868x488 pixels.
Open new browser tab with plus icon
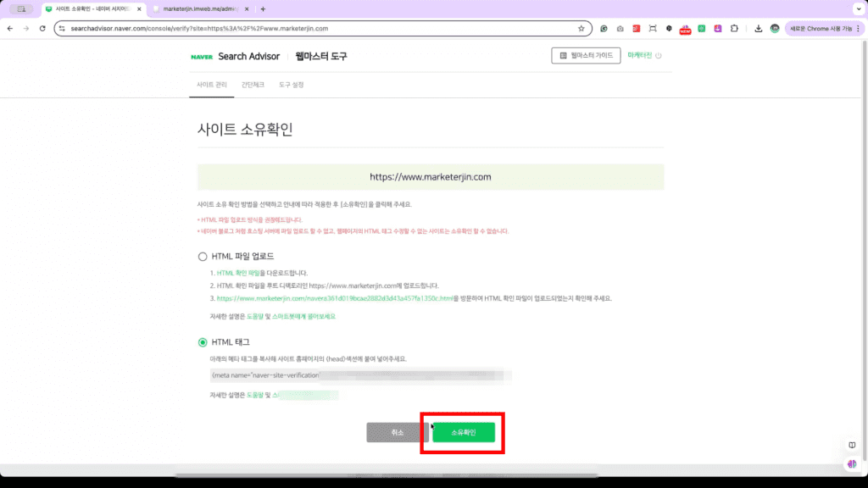(x=263, y=8)
